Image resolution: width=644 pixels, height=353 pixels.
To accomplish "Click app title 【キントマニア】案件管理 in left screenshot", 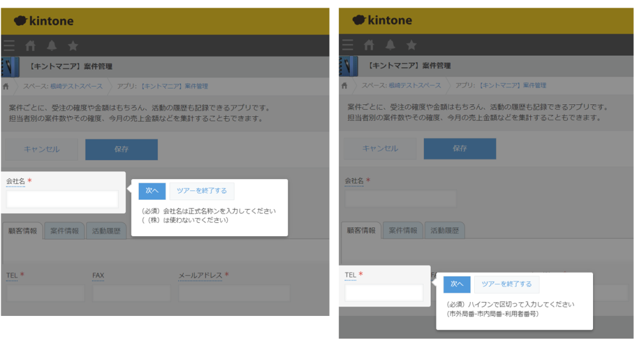I will point(70,67).
